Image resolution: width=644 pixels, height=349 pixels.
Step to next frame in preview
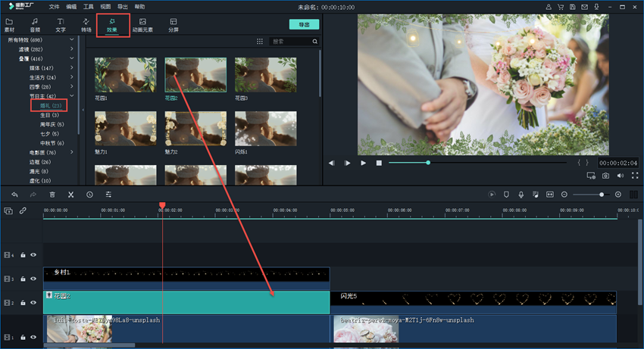coord(348,163)
